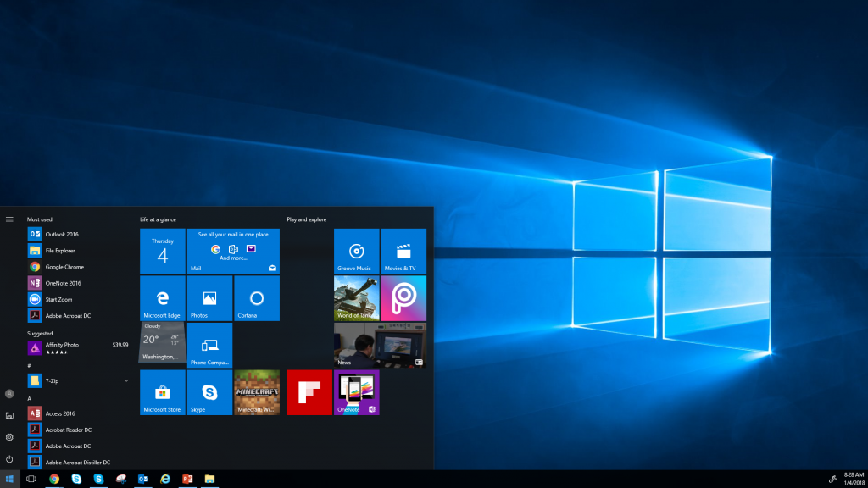This screenshot has width=868, height=488.
Task: Open the Groove Music tile
Action: coord(357,251)
